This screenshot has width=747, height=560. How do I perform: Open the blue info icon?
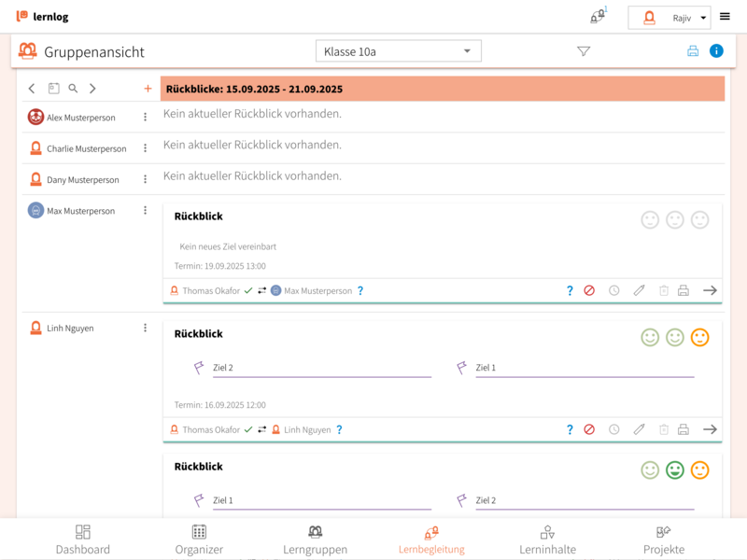click(x=716, y=51)
